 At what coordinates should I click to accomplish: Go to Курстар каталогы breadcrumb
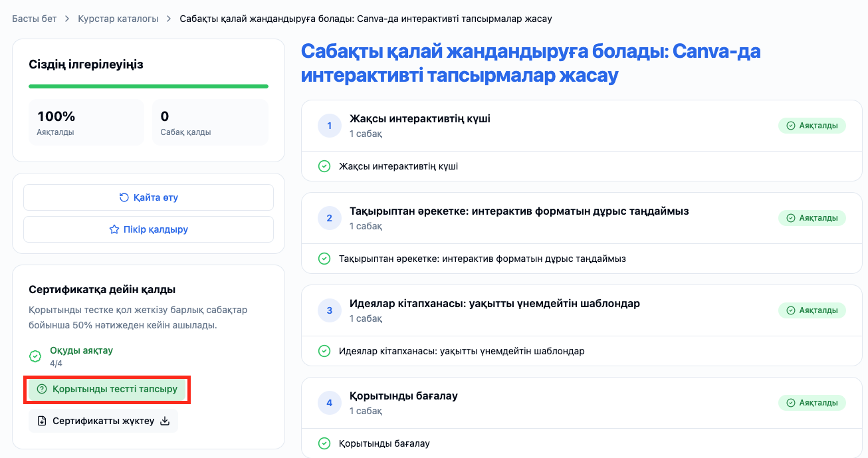(118, 19)
